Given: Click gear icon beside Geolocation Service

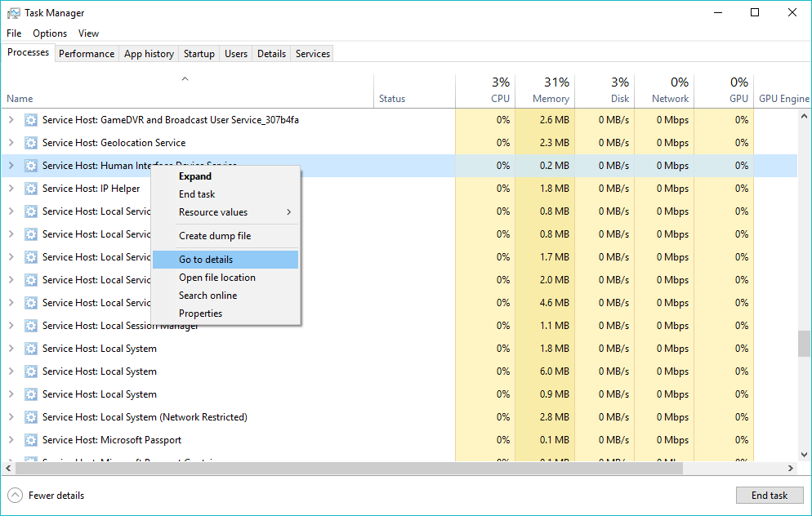Looking at the screenshot, I should click(x=31, y=143).
